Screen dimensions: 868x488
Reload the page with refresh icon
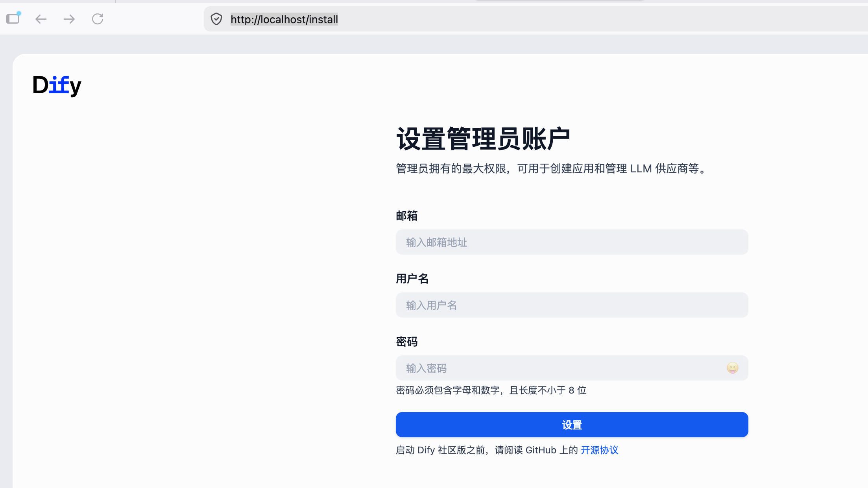tap(98, 19)
